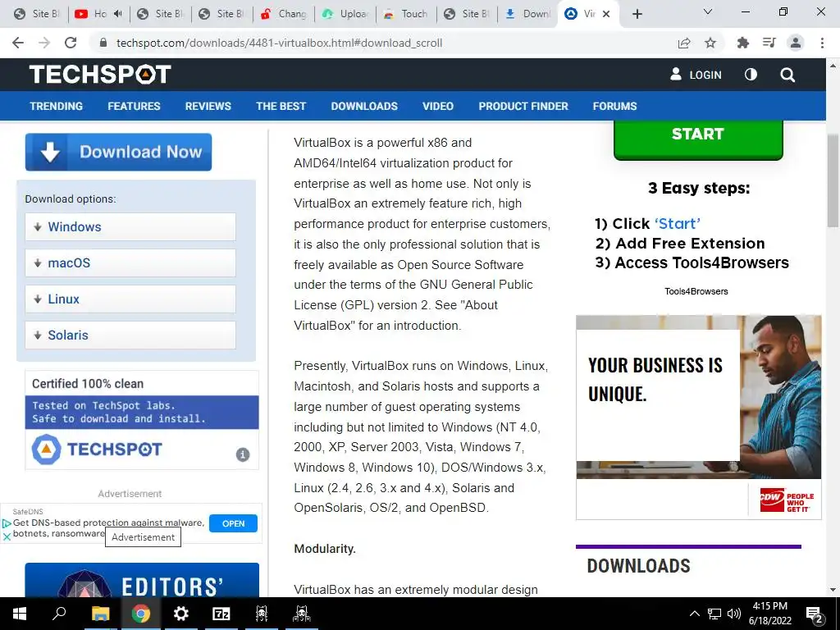Click Chrome icon in taskbar

pos(140,614)
